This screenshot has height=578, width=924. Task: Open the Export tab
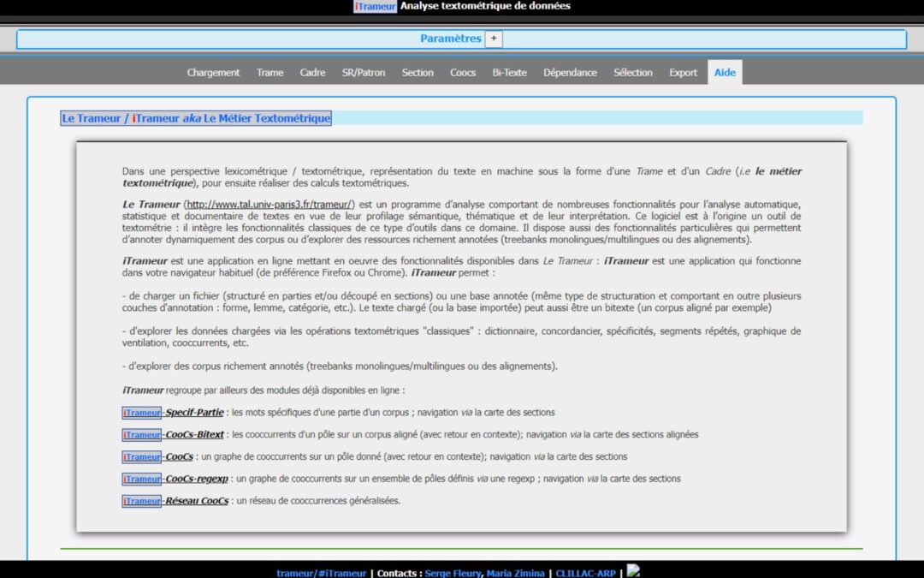(683, 73)
